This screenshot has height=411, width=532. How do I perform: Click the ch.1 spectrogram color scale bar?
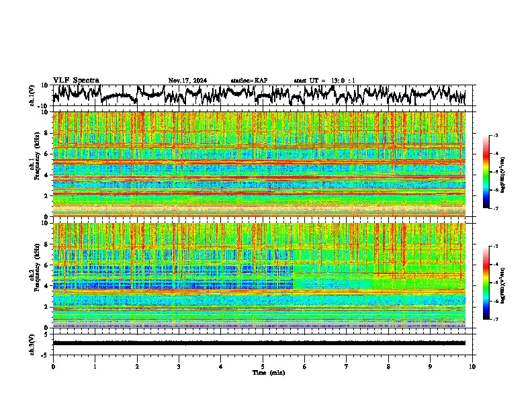[486, 172]
